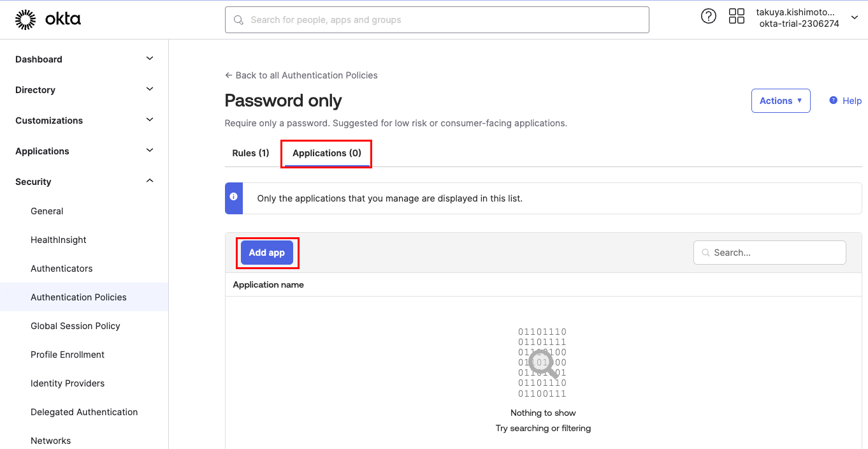Expand the Dashboard sidebar section

point(150,59)
